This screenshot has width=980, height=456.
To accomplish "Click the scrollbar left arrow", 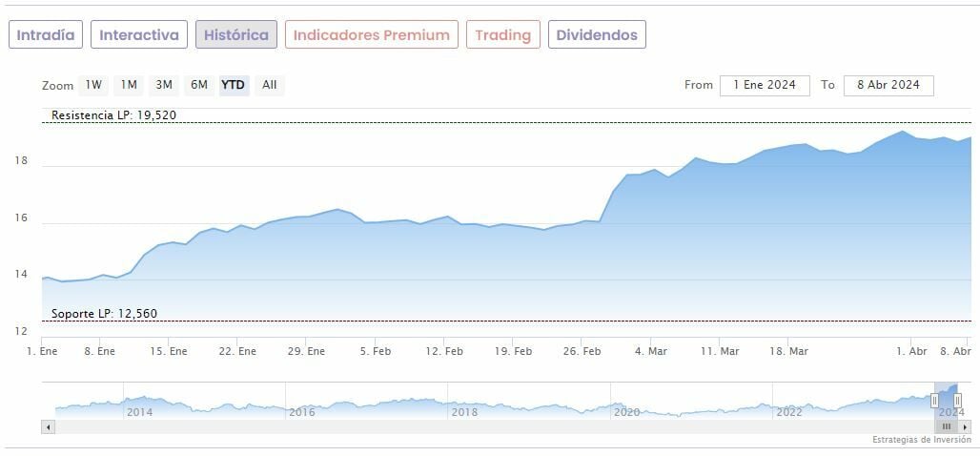I will click(47, 426).
